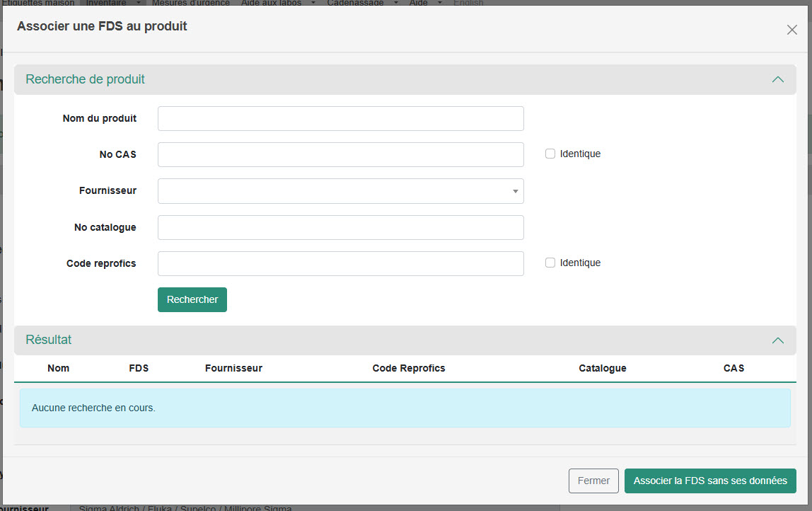The height and width of the screenshot is (511, 812).
Task: Select the Code reprofics input box
Action: pyautogui.click(x=340, y=263)
